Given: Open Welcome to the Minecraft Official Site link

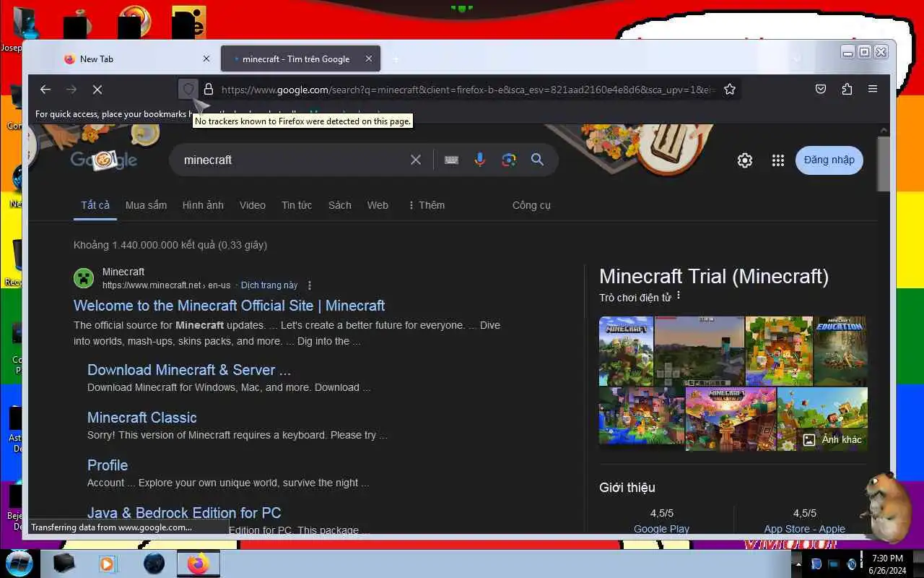Looking at the screenshot, I should [229, 306].
